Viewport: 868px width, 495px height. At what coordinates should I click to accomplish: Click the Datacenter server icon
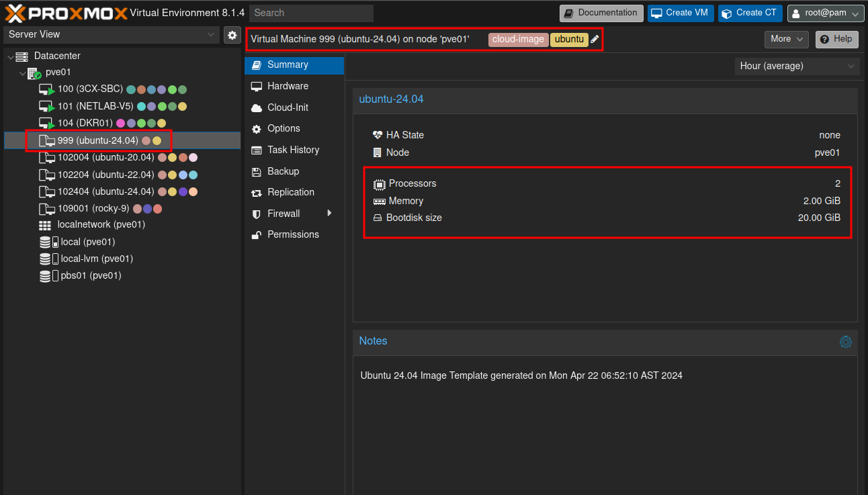click(x=22, y=56)
